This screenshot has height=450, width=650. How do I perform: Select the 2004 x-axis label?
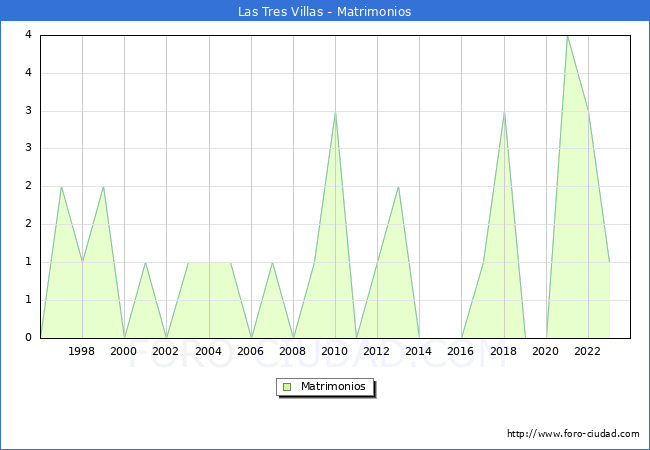pyautogui.click(x=208, y=351)
